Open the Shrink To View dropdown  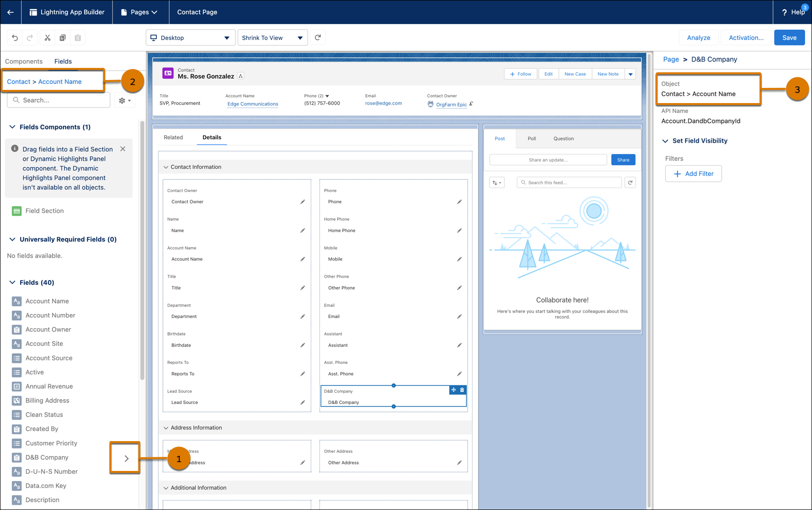(272, 38)
